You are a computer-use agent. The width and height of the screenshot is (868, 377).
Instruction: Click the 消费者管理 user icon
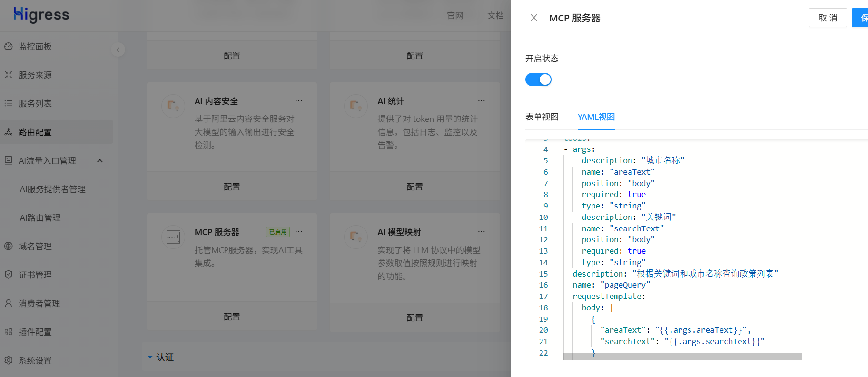click(9, 303)
